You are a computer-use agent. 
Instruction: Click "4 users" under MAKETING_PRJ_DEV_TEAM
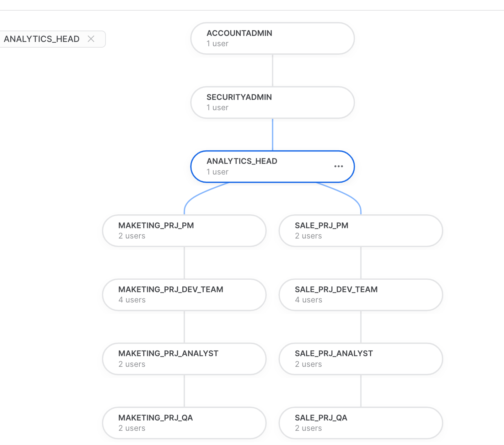(x=132, y=300)
